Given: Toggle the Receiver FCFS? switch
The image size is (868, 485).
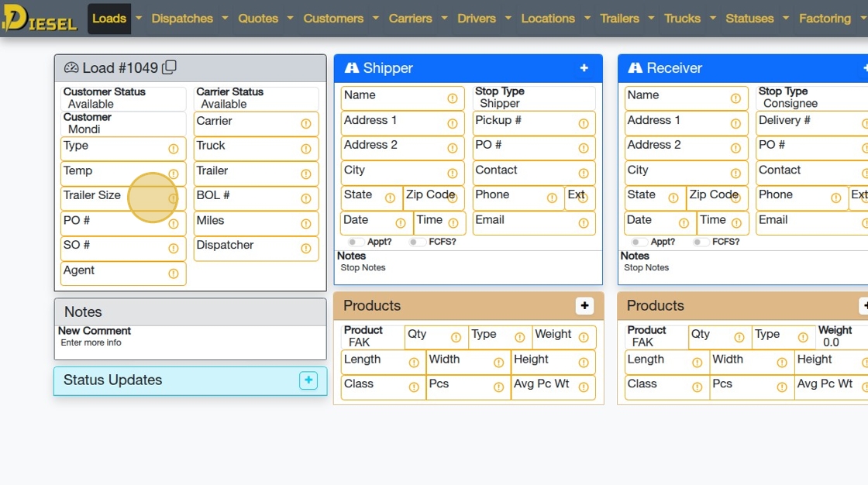Looking at the screenshot, I should (701, 242).
